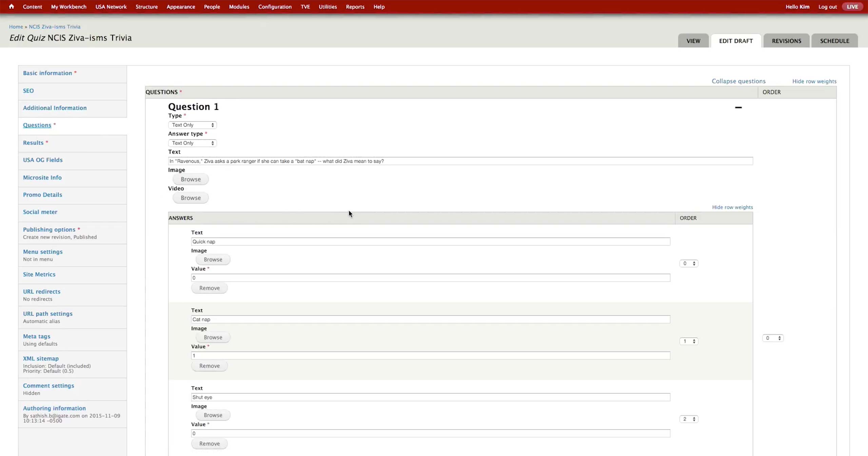
Task: Click the question Text input field
Action: coord(460,161)
